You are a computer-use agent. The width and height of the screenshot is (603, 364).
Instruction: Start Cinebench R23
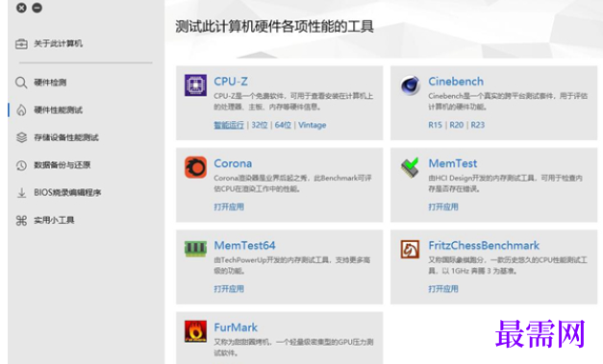click(x=478, y=125)
